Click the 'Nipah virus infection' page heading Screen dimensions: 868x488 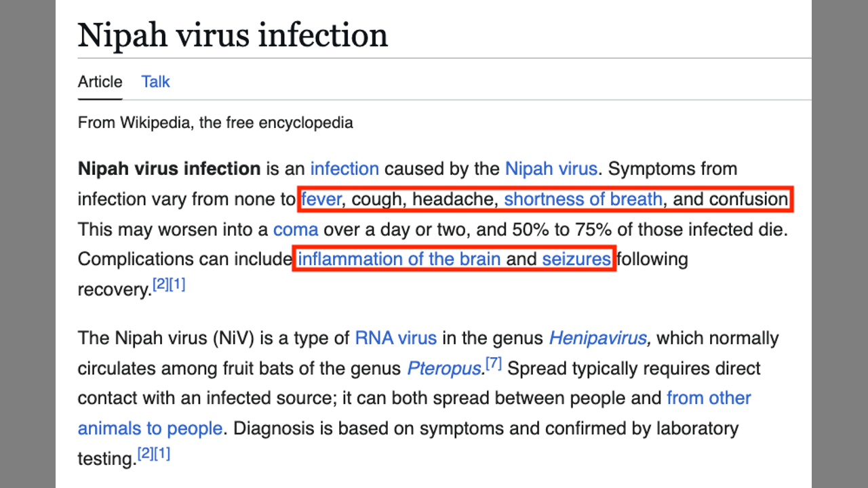coord(233,35)
